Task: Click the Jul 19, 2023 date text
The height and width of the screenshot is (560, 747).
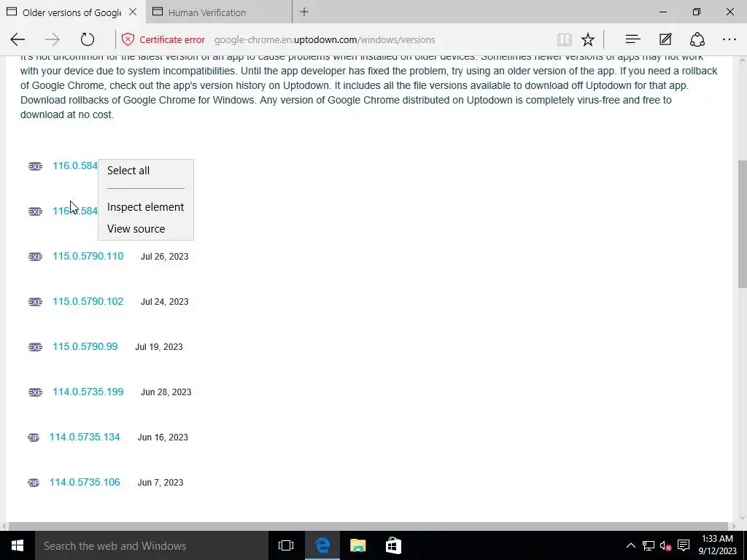Action: pyautogui.click(x=158, y=347)
